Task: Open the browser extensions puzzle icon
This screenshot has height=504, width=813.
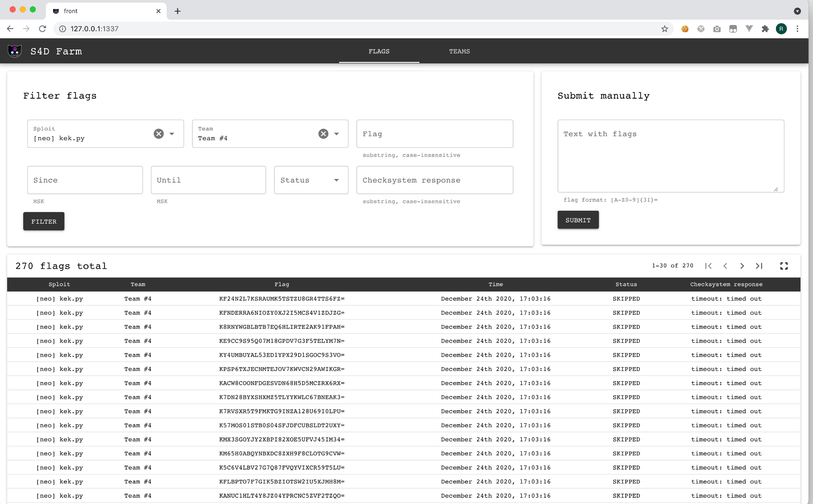Action: (765, 29)
